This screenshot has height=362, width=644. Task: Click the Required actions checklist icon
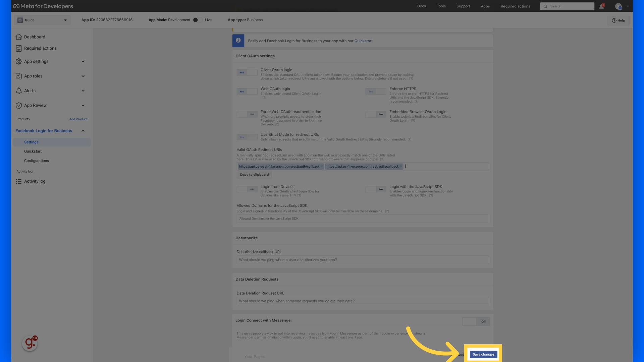[x=19, y=48]
